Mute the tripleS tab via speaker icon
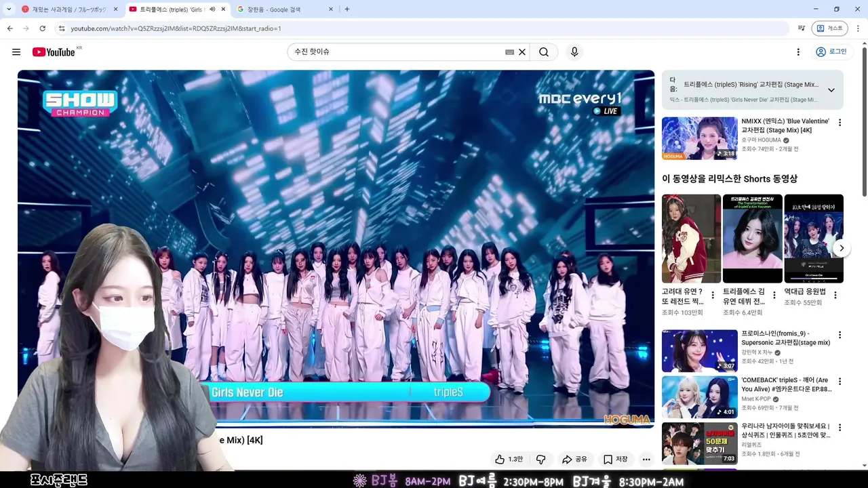 pyautogui.click(x=212, y=9)
